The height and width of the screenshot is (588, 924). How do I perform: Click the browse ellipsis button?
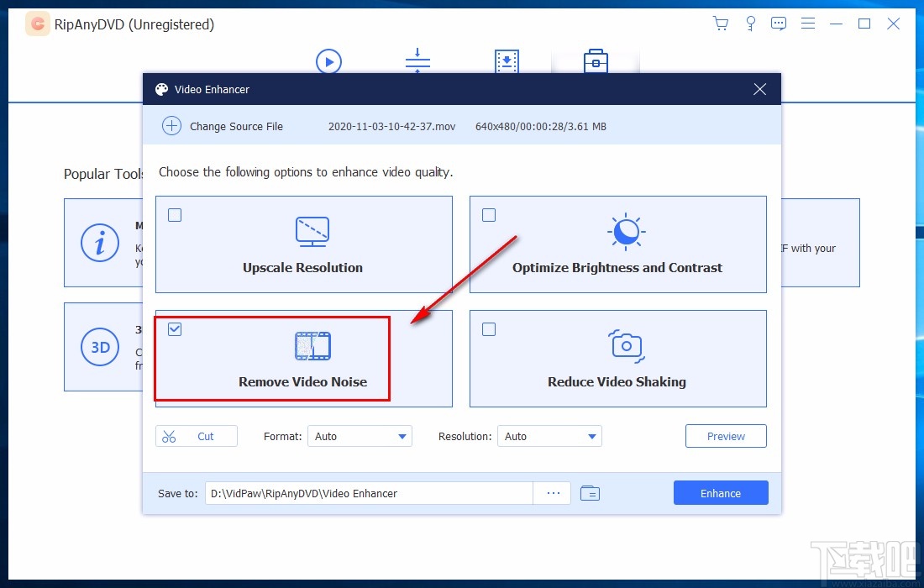pyautogui.click(x=553, y=493)
